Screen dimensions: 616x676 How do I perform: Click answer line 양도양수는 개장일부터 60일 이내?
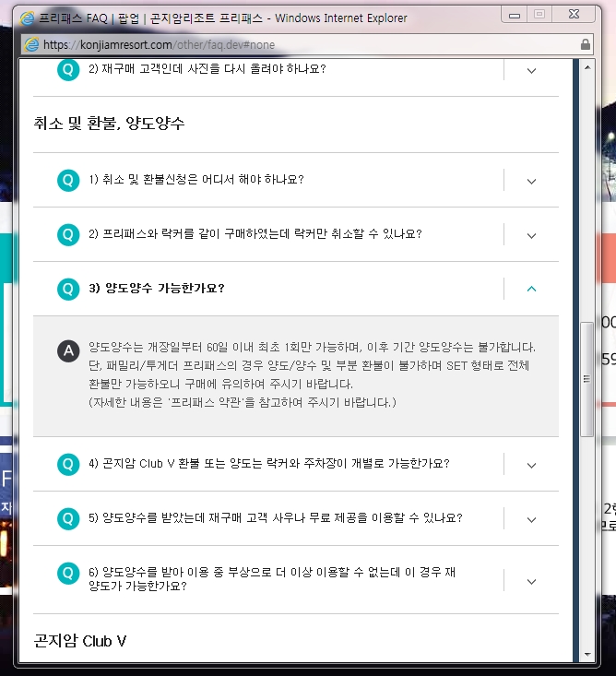[x=312, y=347]
